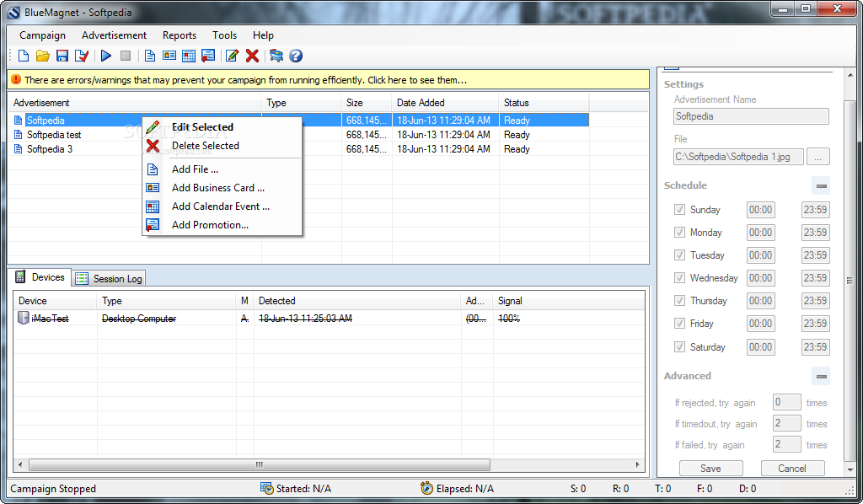Screen dimensions: 863x504
Task: Click the 'If timedout, try again' times field
Action: pyautogui.click(x=787, y=423)
